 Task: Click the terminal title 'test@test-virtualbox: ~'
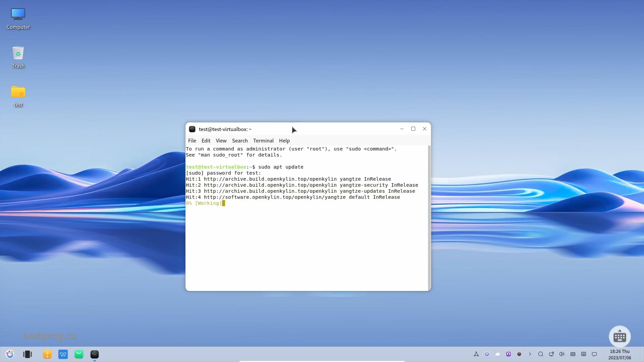(x=225, y=129)
